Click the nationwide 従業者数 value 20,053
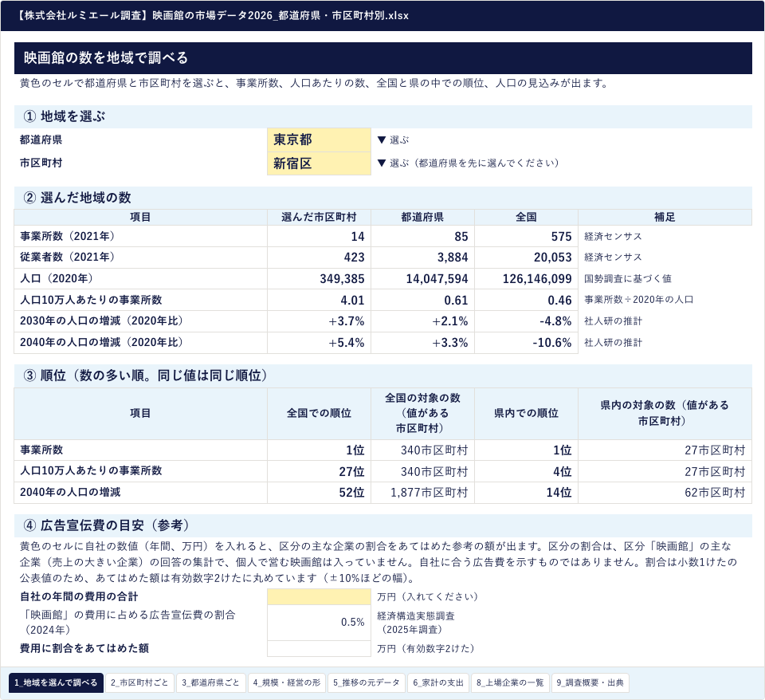The image size is (765, 700). pos(526,258)
